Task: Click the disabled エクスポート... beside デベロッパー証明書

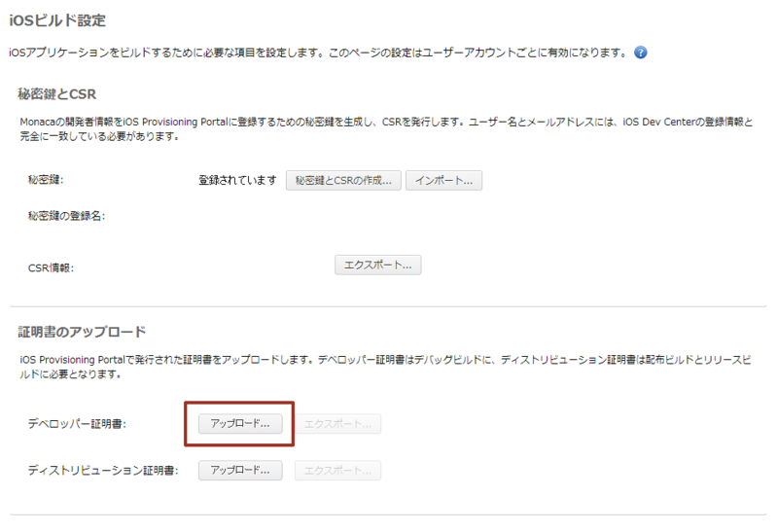Action: coord(337,424)
